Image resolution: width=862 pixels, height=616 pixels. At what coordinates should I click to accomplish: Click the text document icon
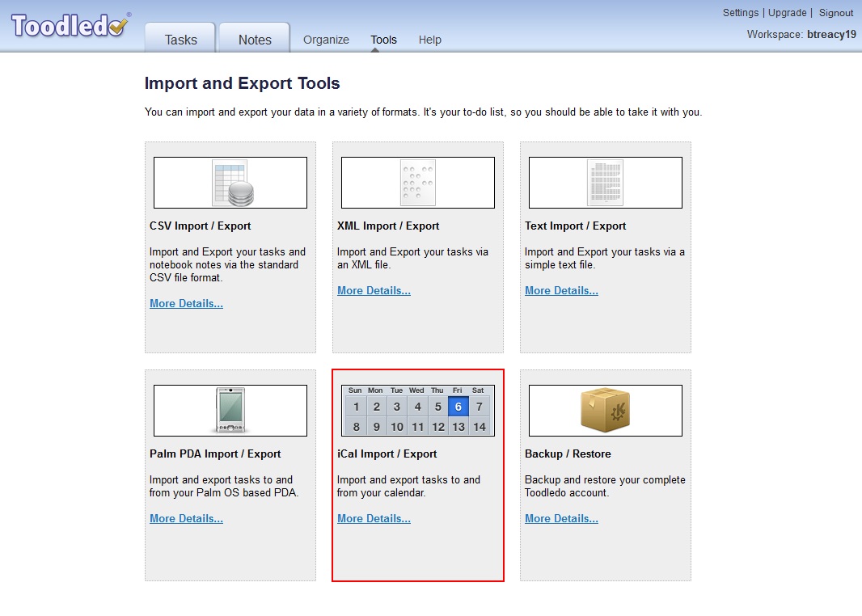point(606,183)
